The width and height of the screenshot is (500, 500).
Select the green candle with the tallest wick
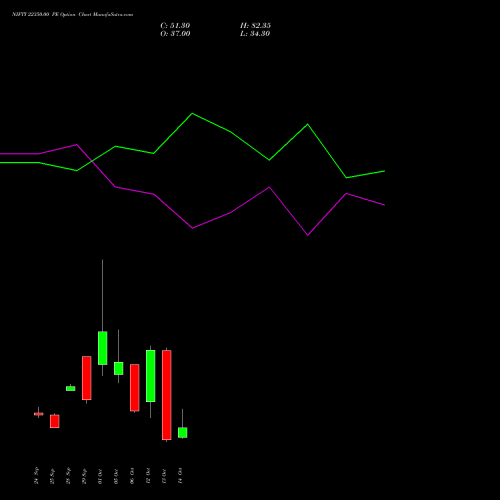tap(103, 348)
